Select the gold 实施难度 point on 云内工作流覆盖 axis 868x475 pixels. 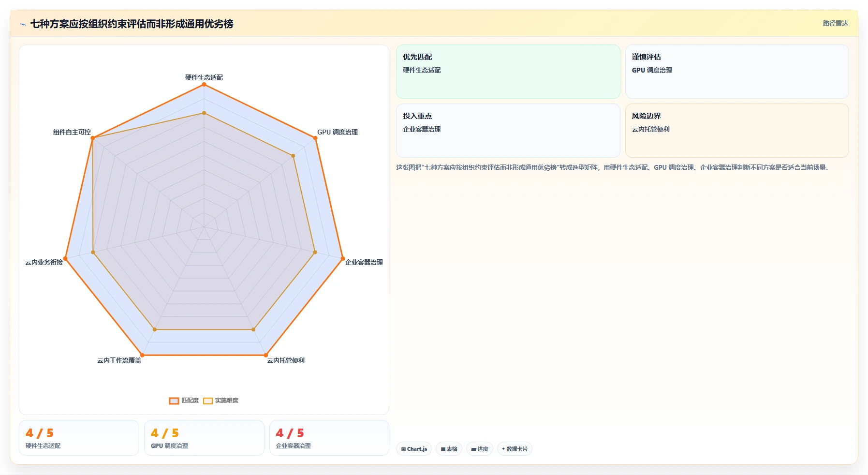155,329
